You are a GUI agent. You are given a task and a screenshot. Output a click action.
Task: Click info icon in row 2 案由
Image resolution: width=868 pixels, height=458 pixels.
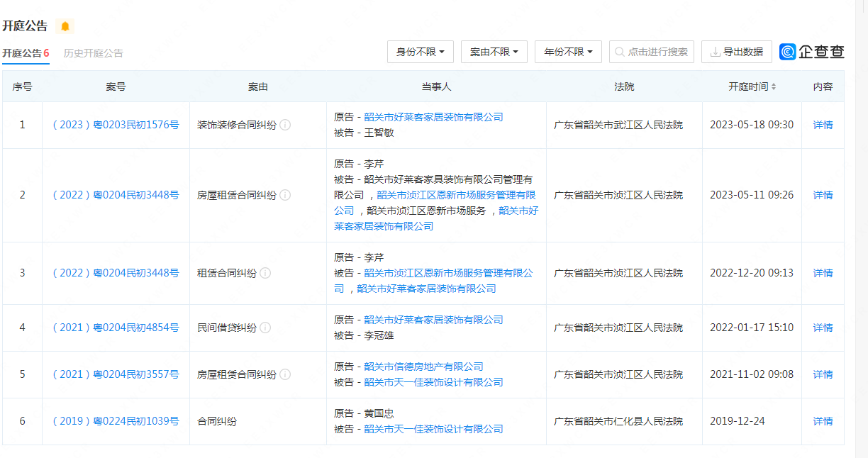[x=285, y=195]
